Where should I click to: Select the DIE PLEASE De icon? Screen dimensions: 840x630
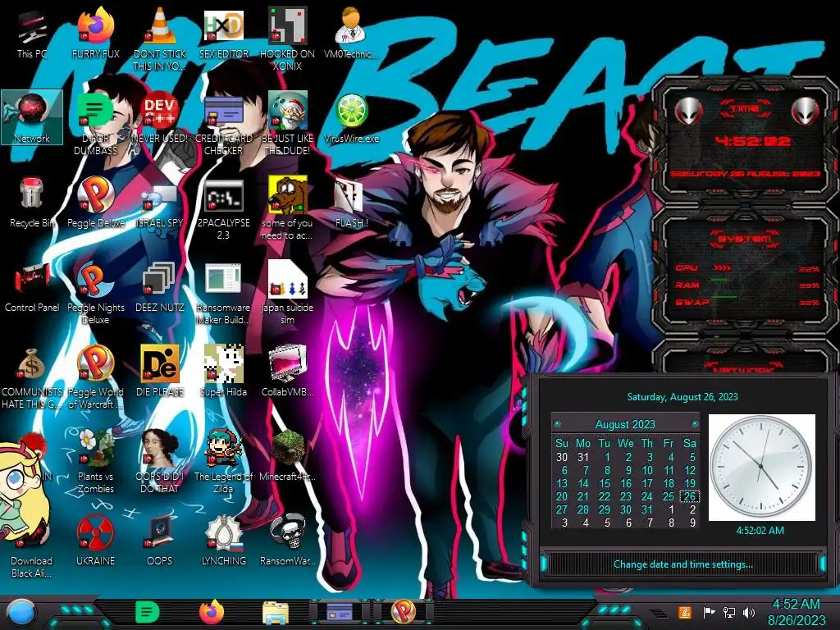click(160, 372)
